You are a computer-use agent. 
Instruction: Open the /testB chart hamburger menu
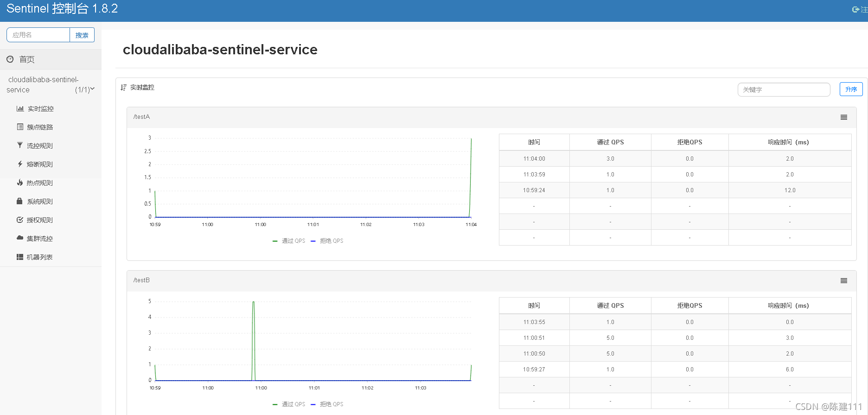[x=844, y=281]
